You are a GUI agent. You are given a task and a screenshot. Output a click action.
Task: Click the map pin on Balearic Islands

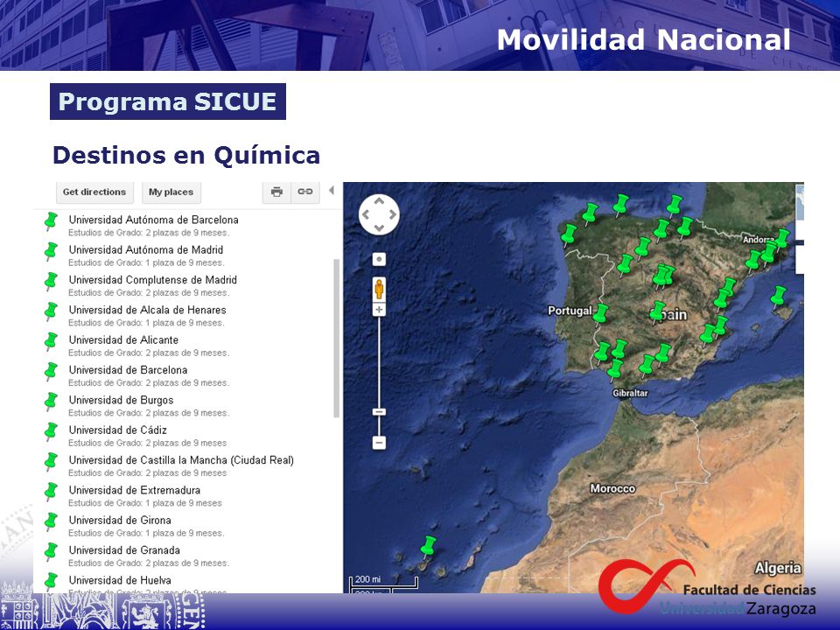click(779, 297)
